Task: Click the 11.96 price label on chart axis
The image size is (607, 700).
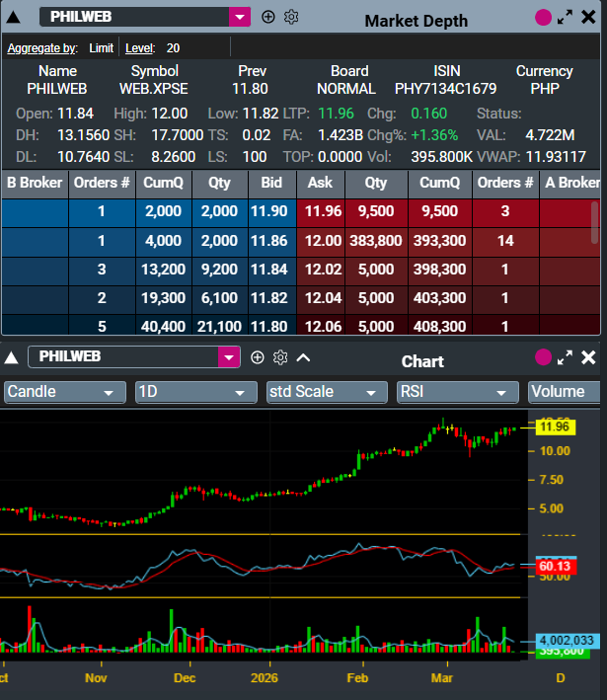Action: (x=555, y=427)
